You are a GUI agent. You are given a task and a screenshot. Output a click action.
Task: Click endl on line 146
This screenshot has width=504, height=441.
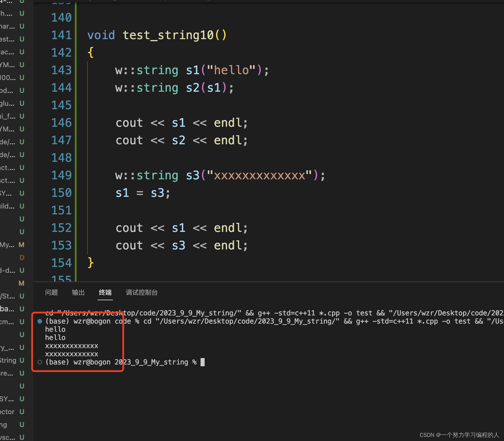228,123
